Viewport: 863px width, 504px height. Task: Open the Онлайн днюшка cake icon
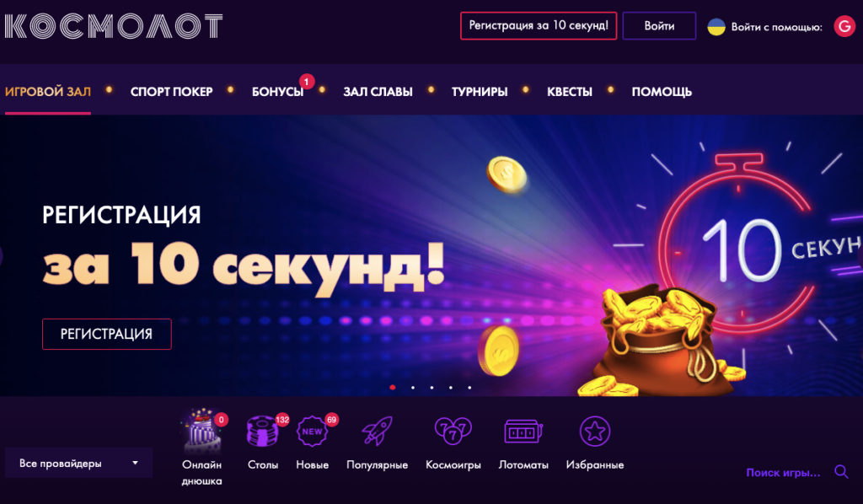(202, 431)
